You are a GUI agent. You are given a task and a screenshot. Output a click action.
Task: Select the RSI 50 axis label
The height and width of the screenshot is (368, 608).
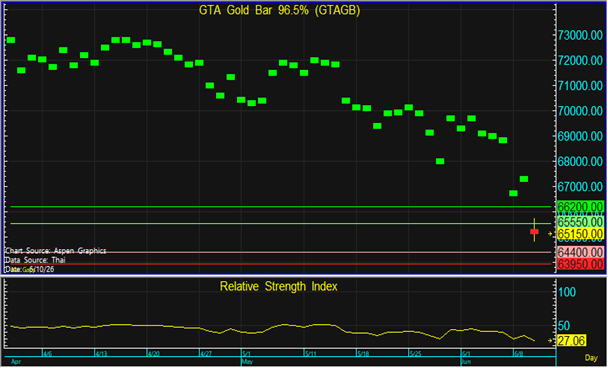[x=563, y=326]
